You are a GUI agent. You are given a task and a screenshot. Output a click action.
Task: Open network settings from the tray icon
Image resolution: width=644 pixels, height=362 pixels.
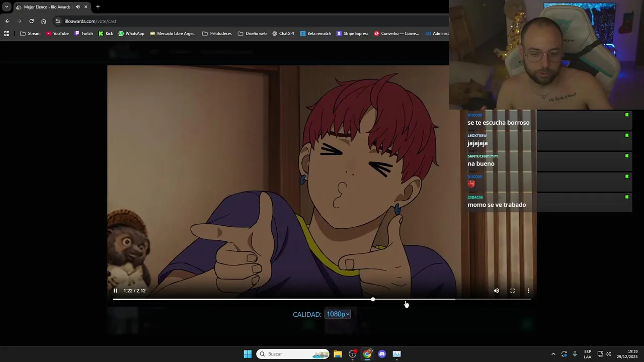(600, 354)
